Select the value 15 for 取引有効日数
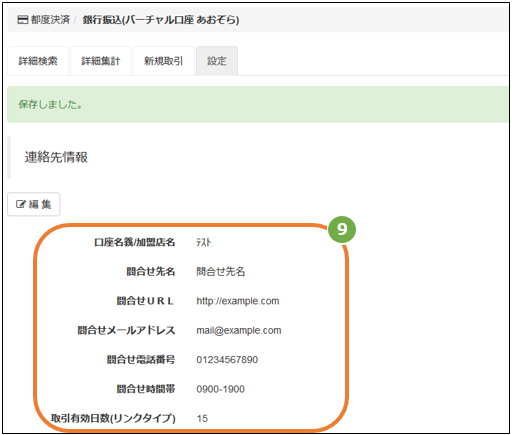512x435 pixels. click(202, 418)
